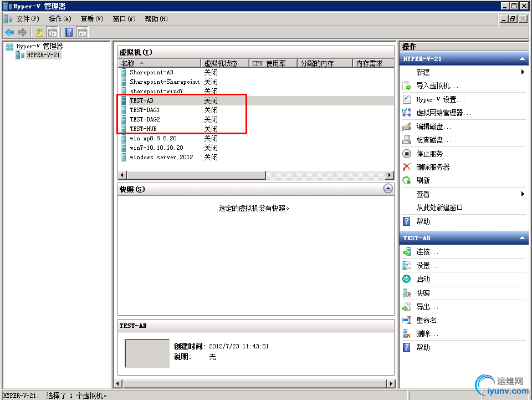Collapse the 快照 snapshots panel
This screenshot has height=400, width=532.
pos(388,189)
